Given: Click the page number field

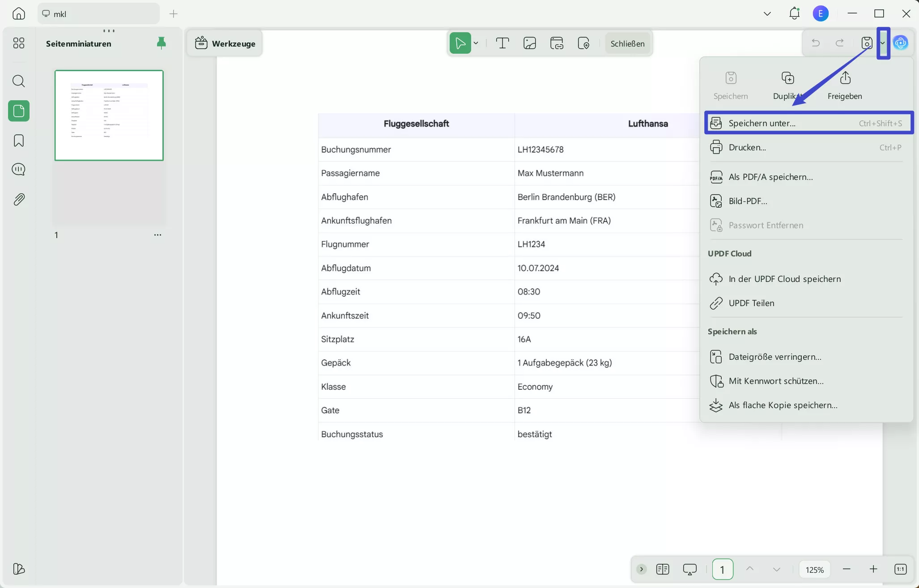Looking at the screenshot, I should coord(722,569).
